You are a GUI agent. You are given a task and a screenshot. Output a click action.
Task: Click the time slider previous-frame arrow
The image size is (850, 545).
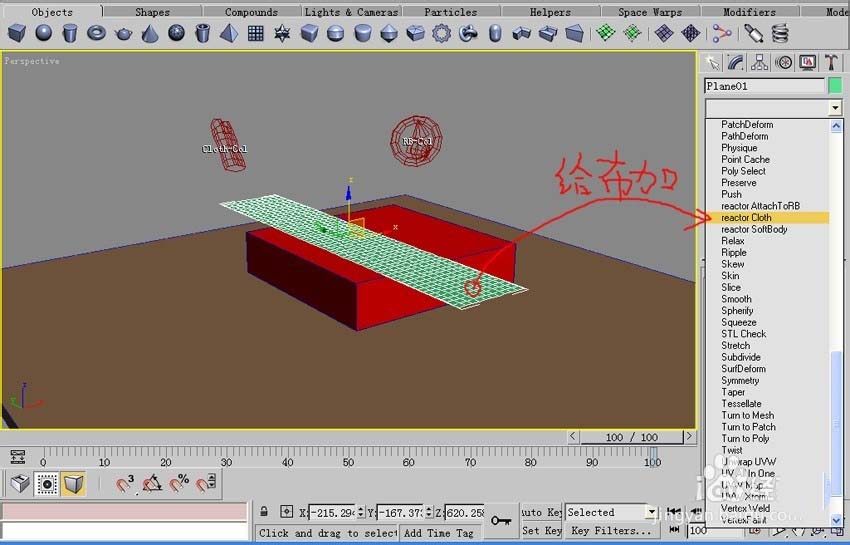(x=574, y=437)
